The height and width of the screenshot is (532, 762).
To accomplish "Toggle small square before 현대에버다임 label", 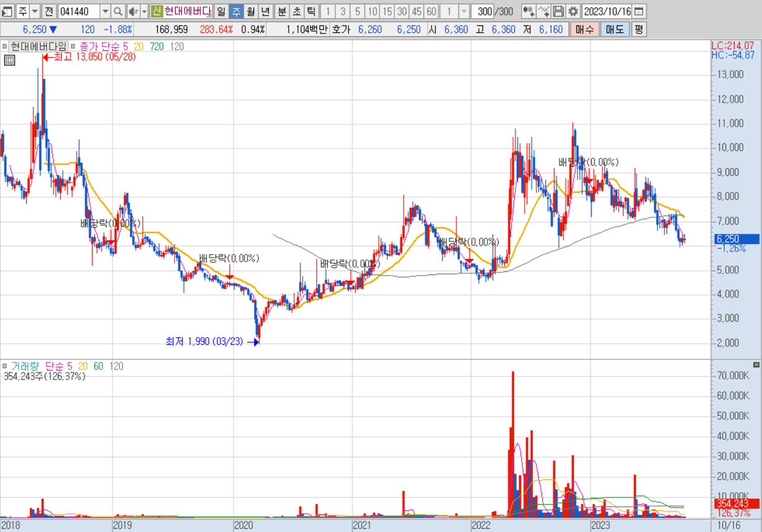I will [4, 46].
